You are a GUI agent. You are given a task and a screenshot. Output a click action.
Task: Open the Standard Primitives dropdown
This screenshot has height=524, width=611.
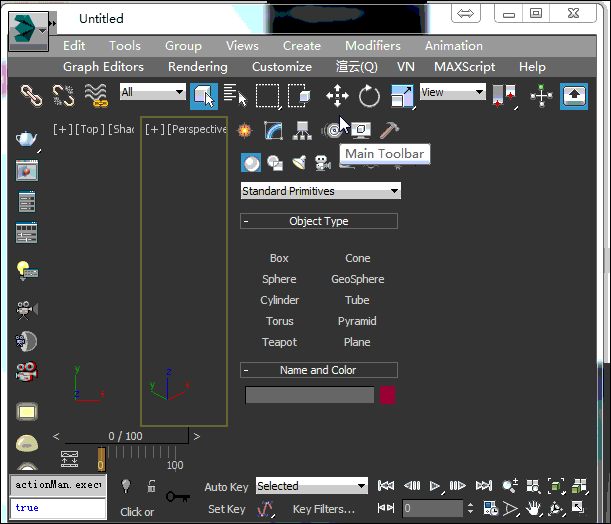tap(321, 191)
